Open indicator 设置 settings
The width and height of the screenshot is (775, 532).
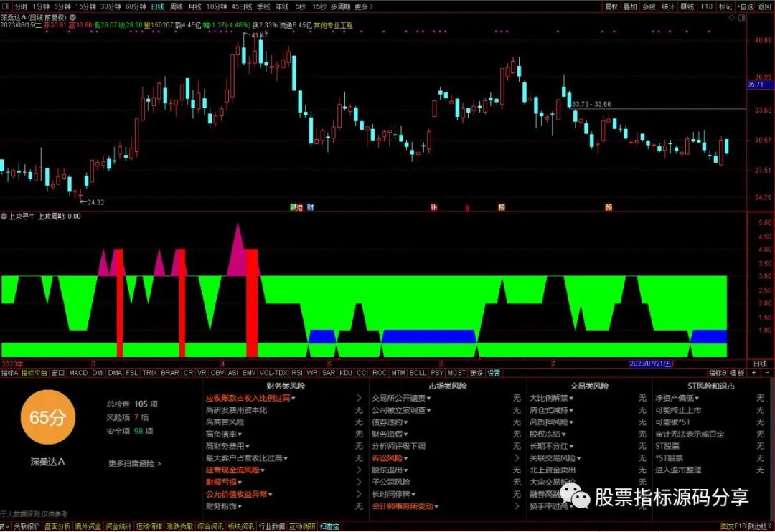coord(494,373)
